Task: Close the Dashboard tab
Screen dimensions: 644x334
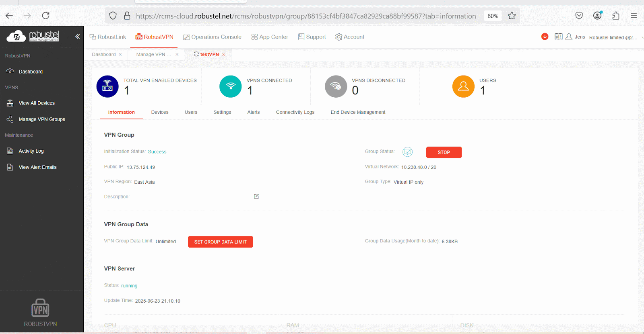Action: 120,55
